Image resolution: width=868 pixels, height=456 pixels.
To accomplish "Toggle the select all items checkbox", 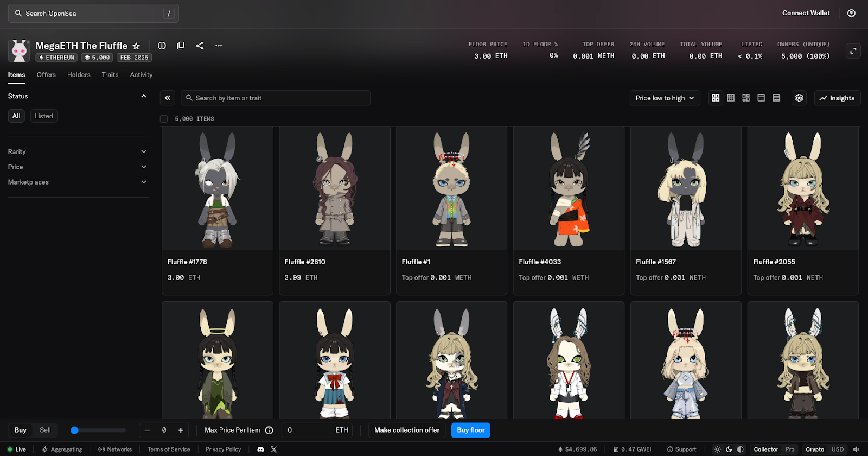I will (164, 119).
